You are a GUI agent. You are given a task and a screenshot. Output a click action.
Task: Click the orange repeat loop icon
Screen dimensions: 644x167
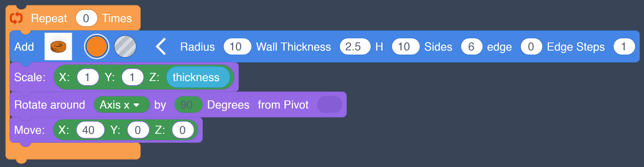tap(17, 18)
